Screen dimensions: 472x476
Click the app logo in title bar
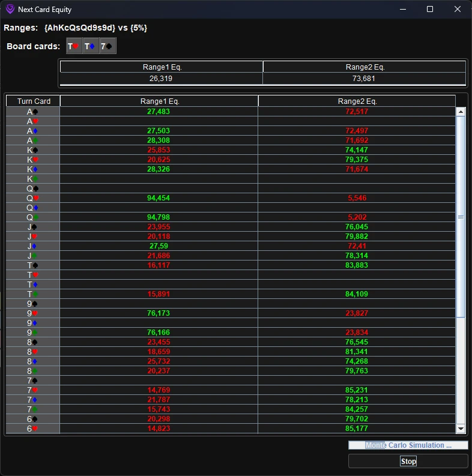click(x=10, y=9)
